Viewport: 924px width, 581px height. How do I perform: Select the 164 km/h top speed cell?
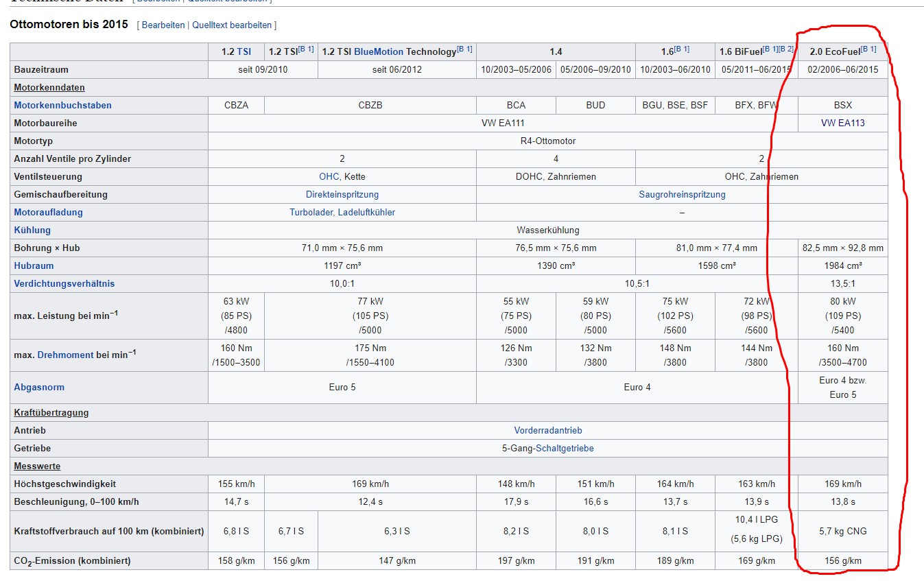click(x=675, y=484)
